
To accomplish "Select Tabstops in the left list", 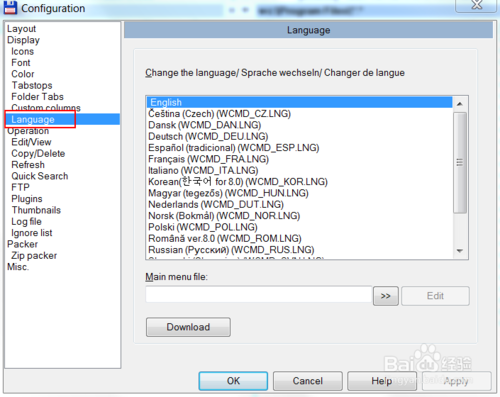I will 32,85.
